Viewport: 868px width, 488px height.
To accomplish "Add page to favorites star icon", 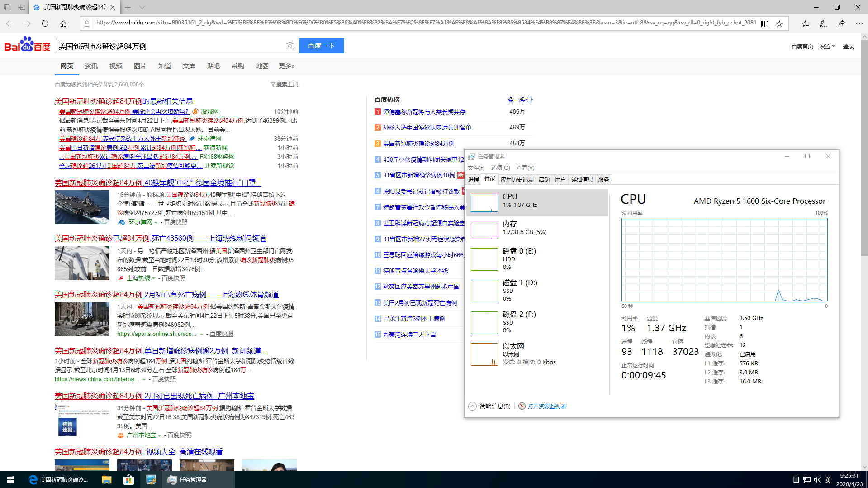I will (x=779, y=24).
